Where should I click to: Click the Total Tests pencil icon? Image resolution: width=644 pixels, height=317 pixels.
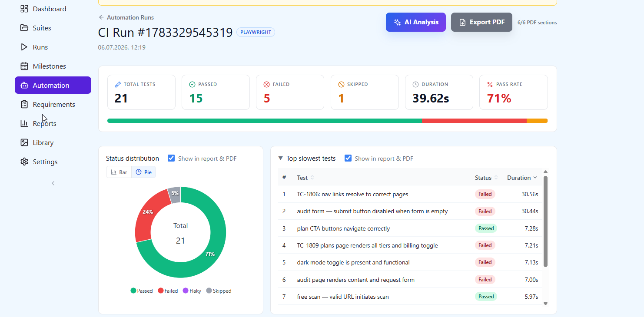click(x=118, y=84)
